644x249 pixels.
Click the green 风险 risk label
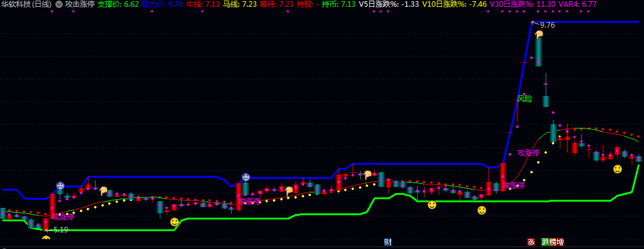click(x=525, y=98)
